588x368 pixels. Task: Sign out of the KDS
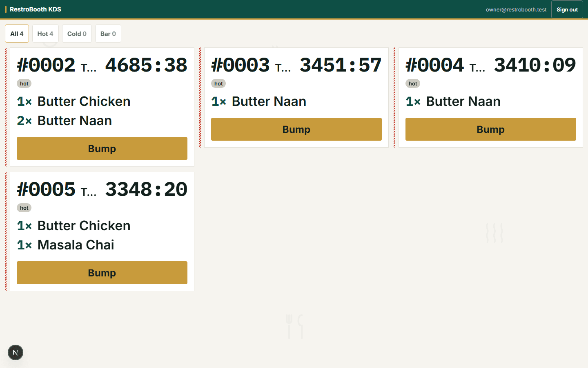click(x=567, y=9)
